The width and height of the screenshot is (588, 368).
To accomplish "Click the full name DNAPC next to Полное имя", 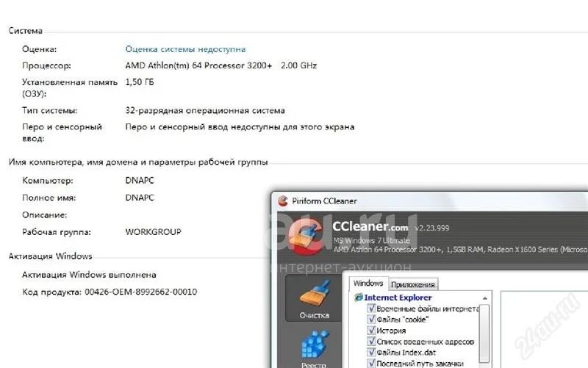I will [x=140, y=198].
